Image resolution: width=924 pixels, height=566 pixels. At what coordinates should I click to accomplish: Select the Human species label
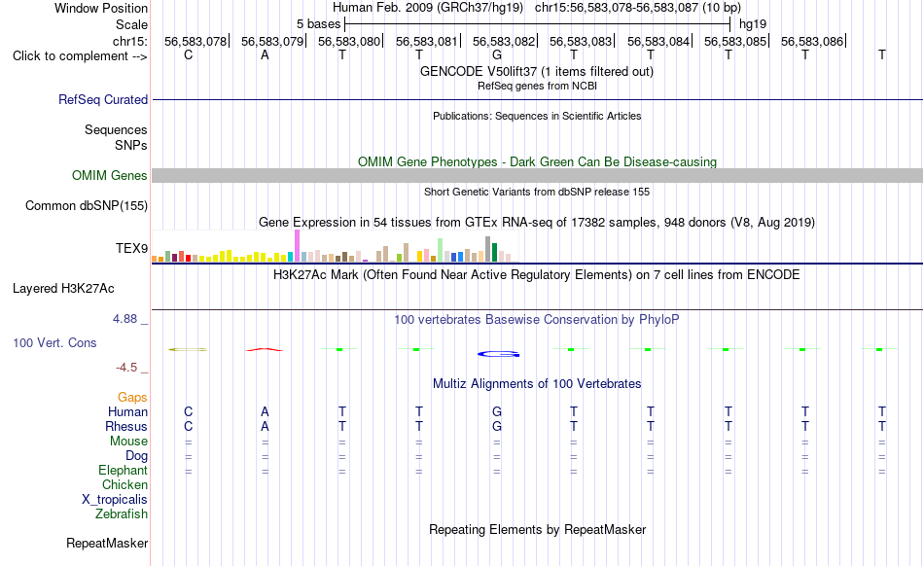127,411
